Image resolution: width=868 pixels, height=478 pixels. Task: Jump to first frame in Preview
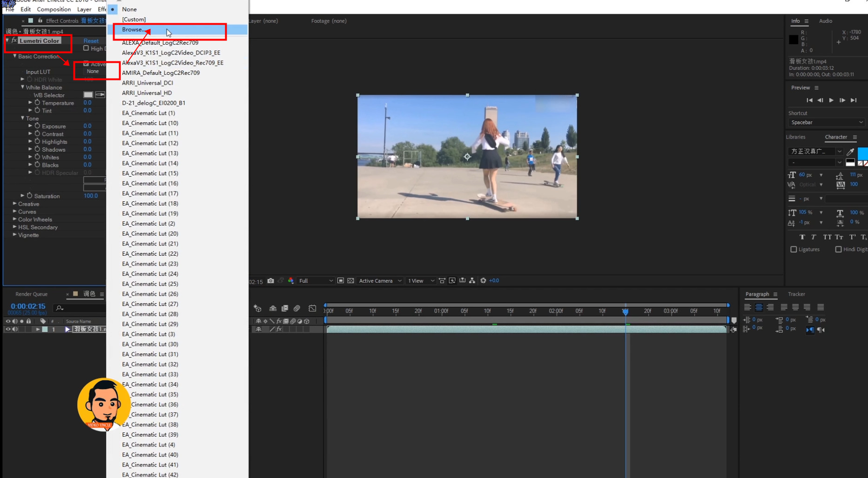[x=809, y=100]
